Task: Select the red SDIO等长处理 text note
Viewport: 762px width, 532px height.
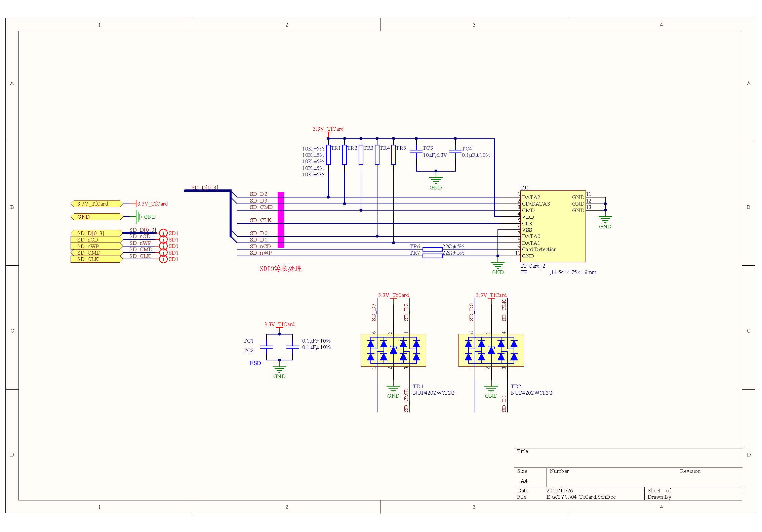Action: pos(281,269)
